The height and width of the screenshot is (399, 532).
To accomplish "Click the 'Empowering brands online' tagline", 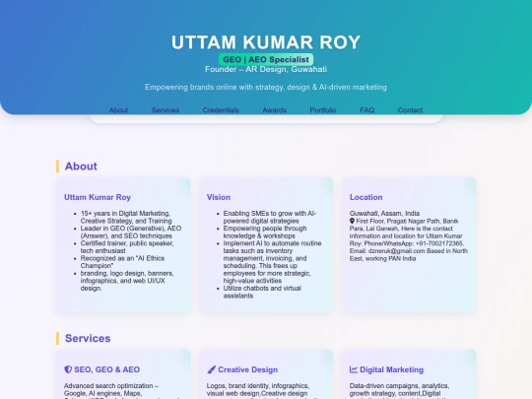I will [x=266, y=88].
